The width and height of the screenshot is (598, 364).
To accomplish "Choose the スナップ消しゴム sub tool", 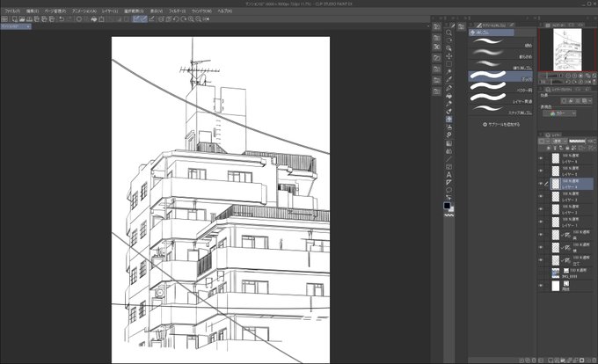I will coord(500,110).
